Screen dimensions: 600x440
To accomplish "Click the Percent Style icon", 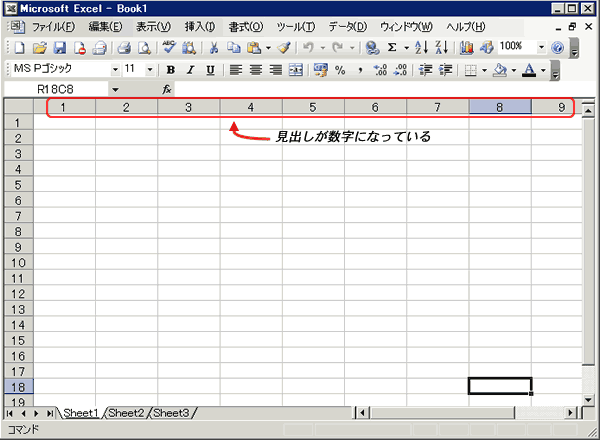I will 340,70.
